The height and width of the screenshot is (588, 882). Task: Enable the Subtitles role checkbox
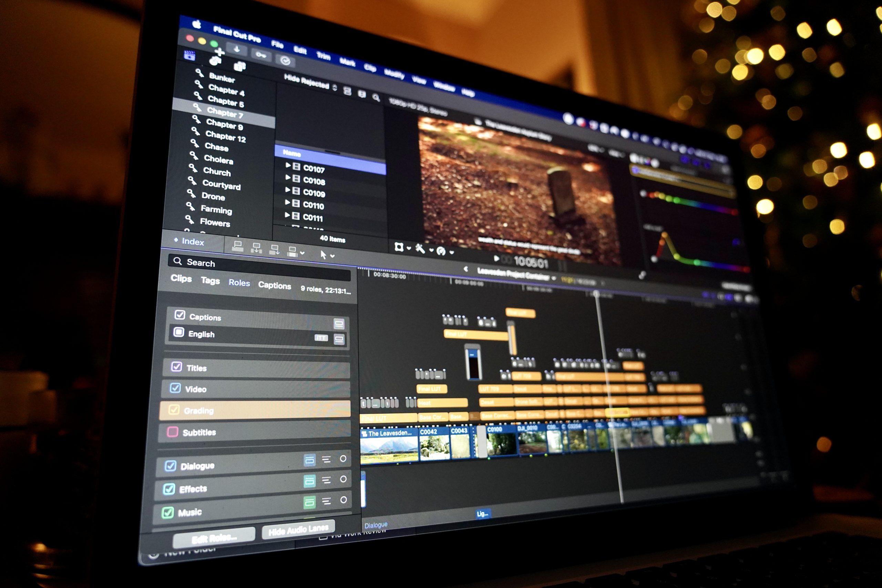[173, 432]
